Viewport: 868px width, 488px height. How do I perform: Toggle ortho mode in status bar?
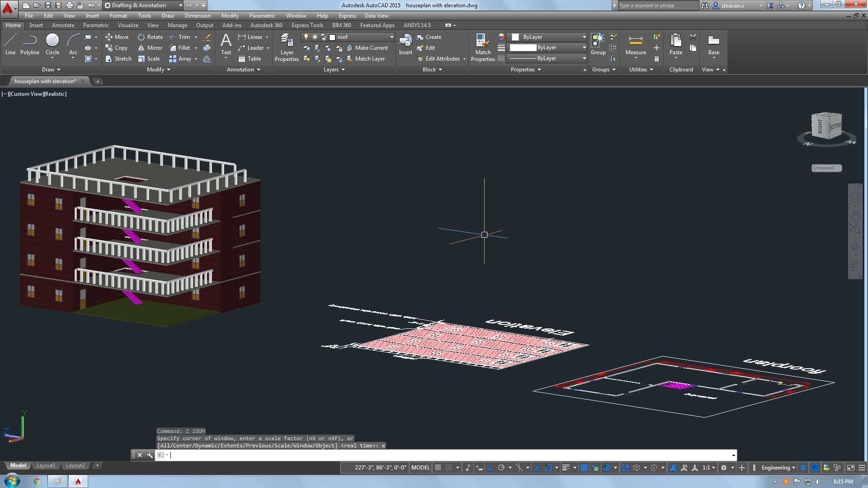(490, 468)
